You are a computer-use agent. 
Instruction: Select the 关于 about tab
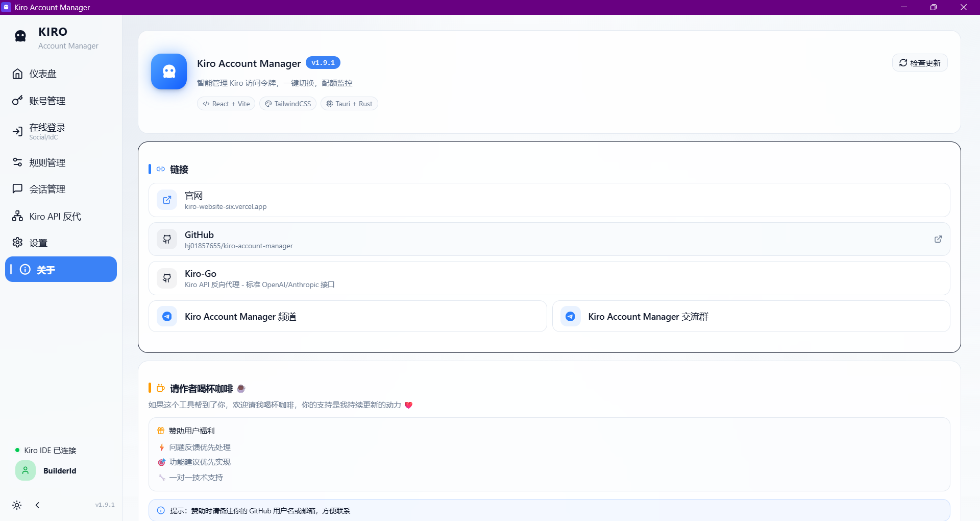click(61, 269)
